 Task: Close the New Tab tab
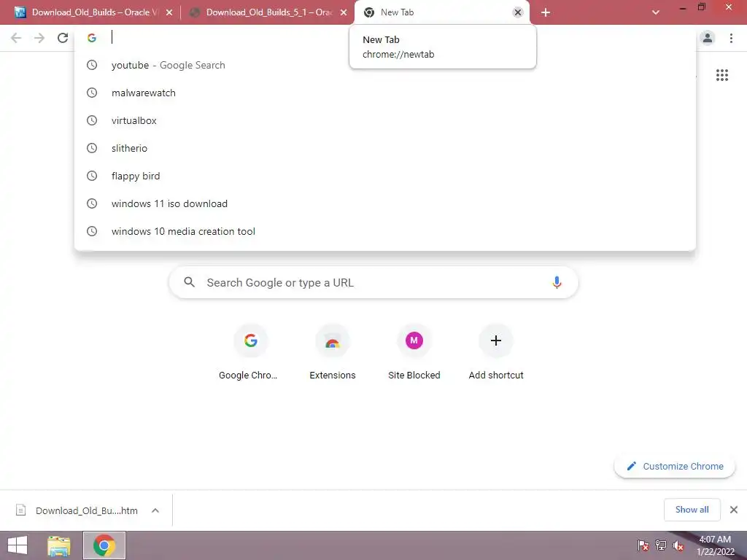click(x=518, y=12)
